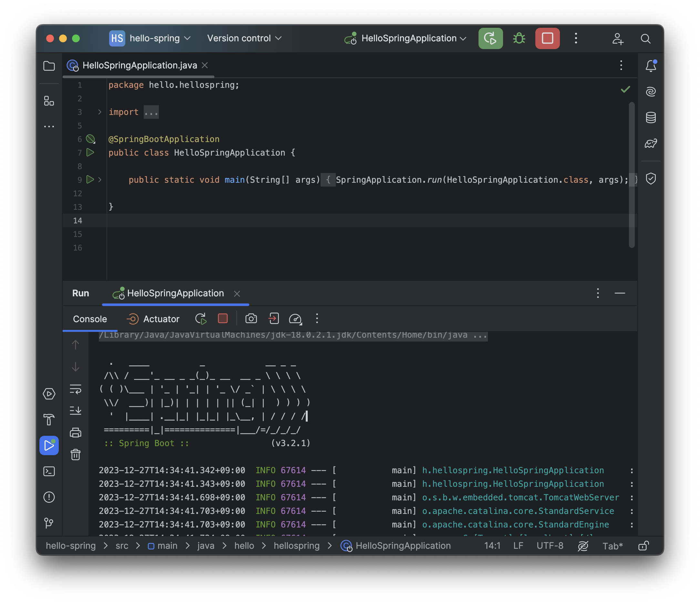This screenshot has height=603, width=700.
Task: Open the Git version control tool window
Action: 49,523
